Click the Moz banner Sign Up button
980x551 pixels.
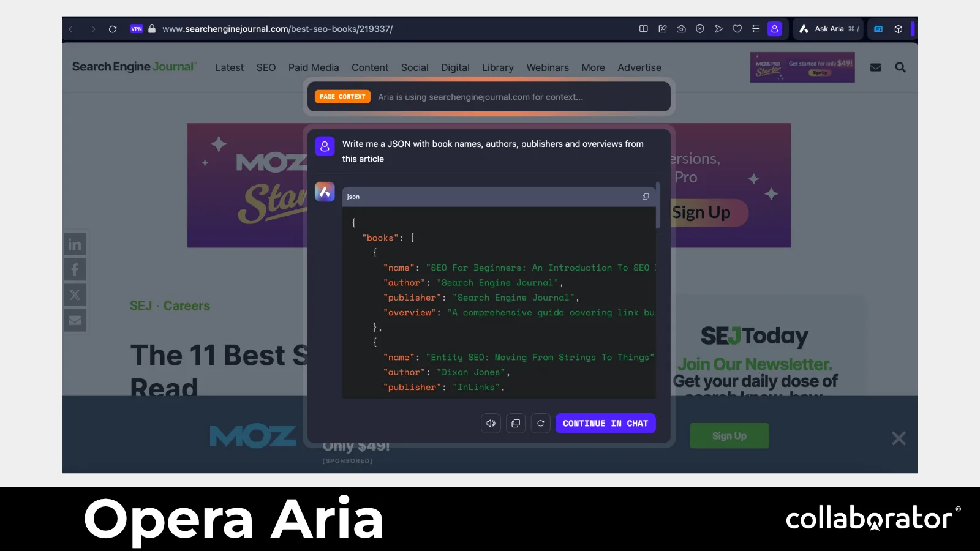pos(709,212)
